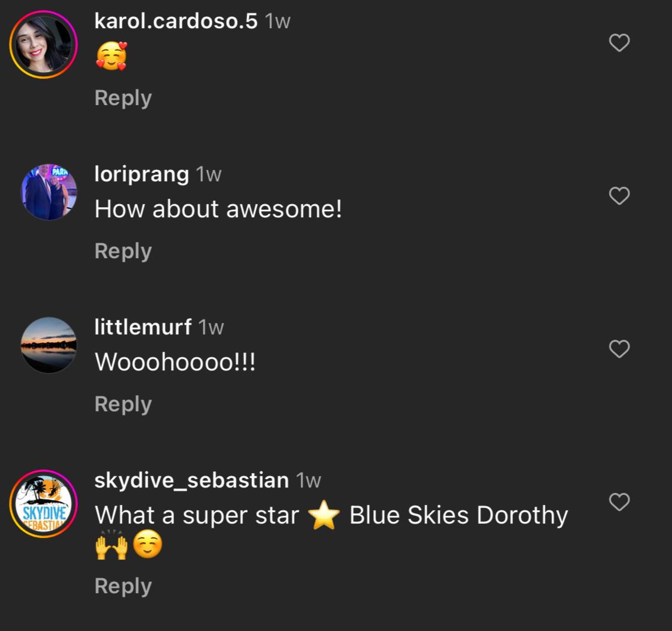Reply to littlemurf's Wooohoooo comment
Screen dimensions: 672x631
click(x=123, y=405)
